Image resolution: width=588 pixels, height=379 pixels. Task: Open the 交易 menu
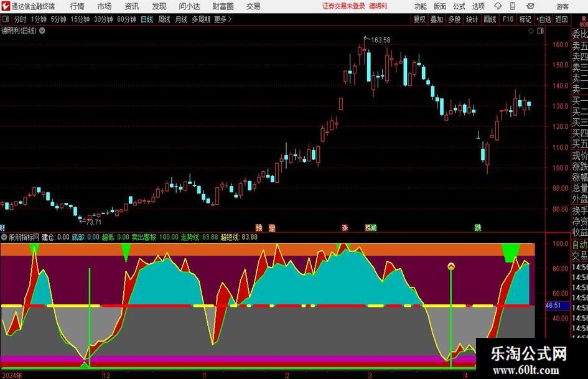(x=253, y=6)
